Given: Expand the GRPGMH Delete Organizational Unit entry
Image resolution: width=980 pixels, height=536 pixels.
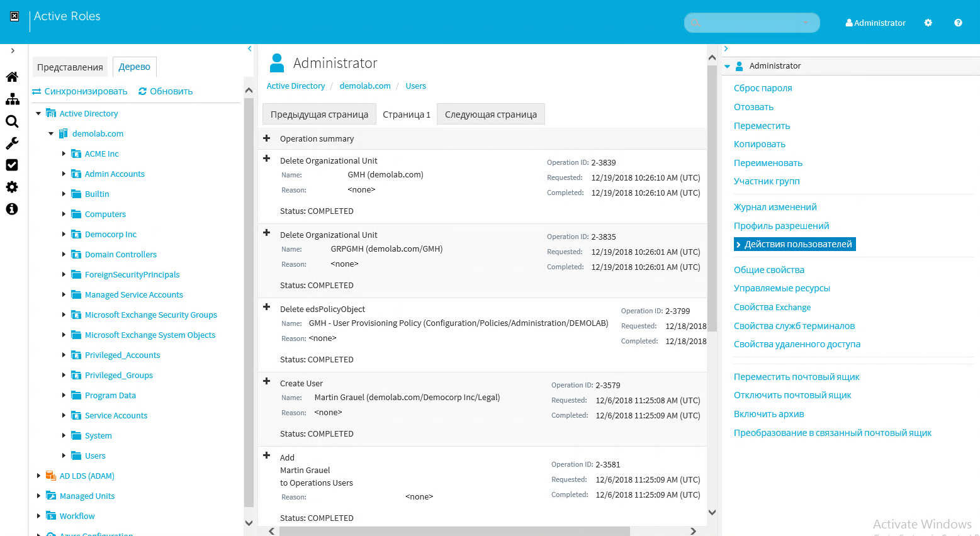Looking at the screenshot, I should coord(266,233).
